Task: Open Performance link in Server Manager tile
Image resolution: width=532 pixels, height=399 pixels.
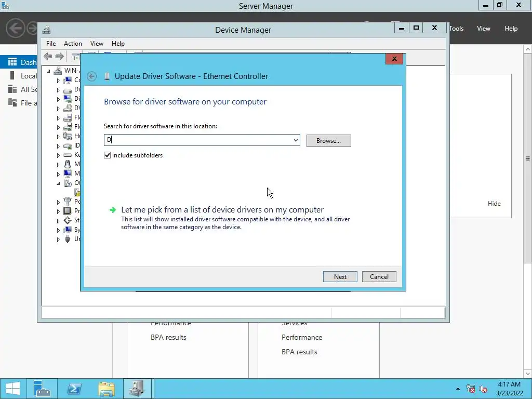Action: [x=302, y=337]
